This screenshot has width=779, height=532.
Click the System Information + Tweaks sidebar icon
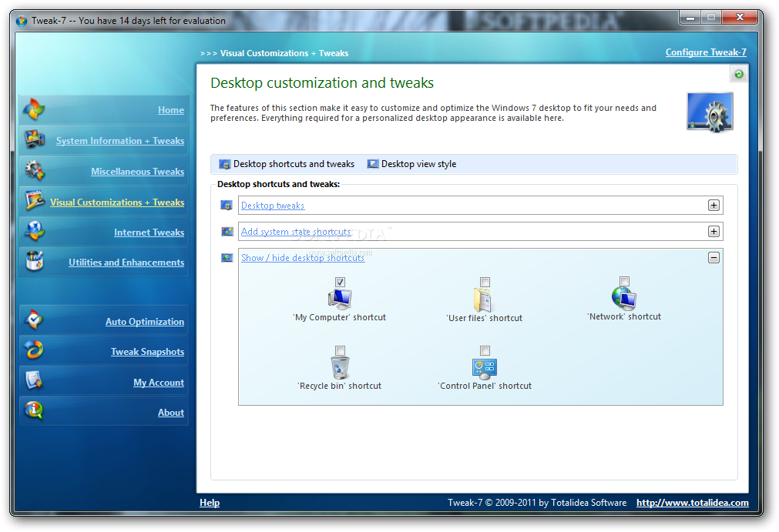pos(34,139)
